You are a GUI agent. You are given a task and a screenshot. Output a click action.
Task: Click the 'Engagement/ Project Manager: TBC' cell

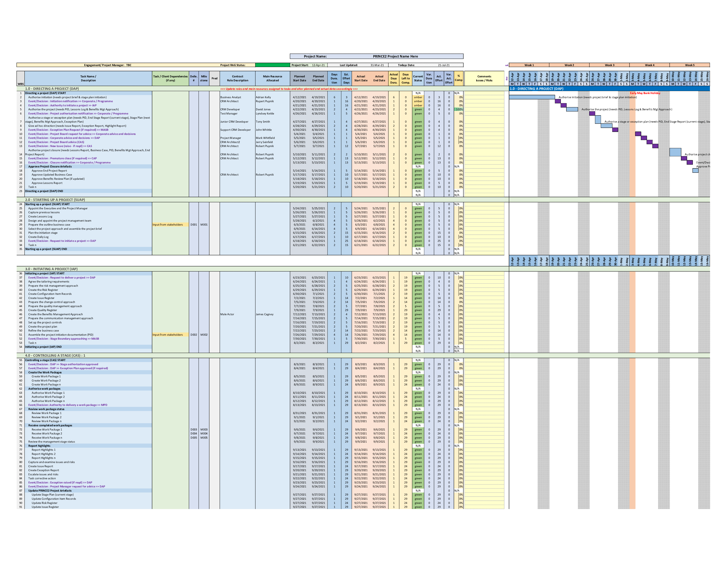(108, 65)
